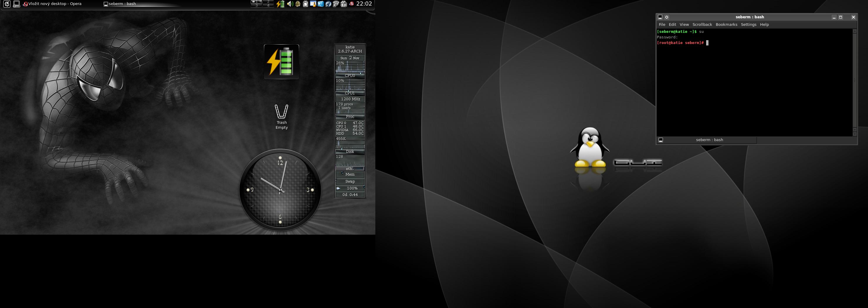Click the Sun 2 Nov date in gkrellm

[350, 58]
